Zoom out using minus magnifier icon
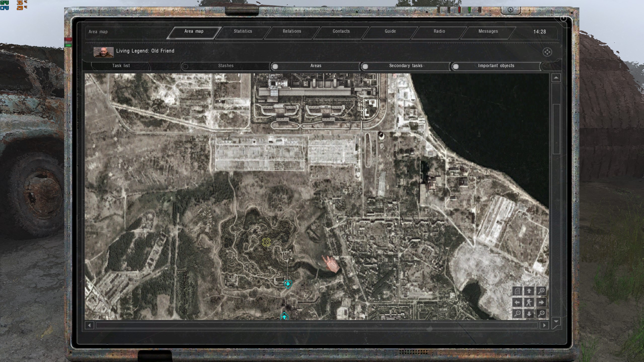The width and height of the screenshot is (644, 362). (517, 314)
